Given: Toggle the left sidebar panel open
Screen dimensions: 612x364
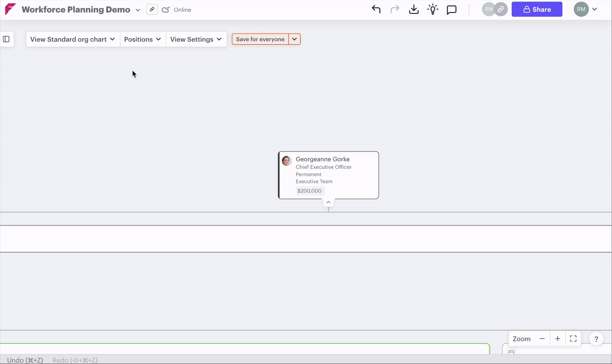Looking at the screenshot, I should click(x=6, y=39).
